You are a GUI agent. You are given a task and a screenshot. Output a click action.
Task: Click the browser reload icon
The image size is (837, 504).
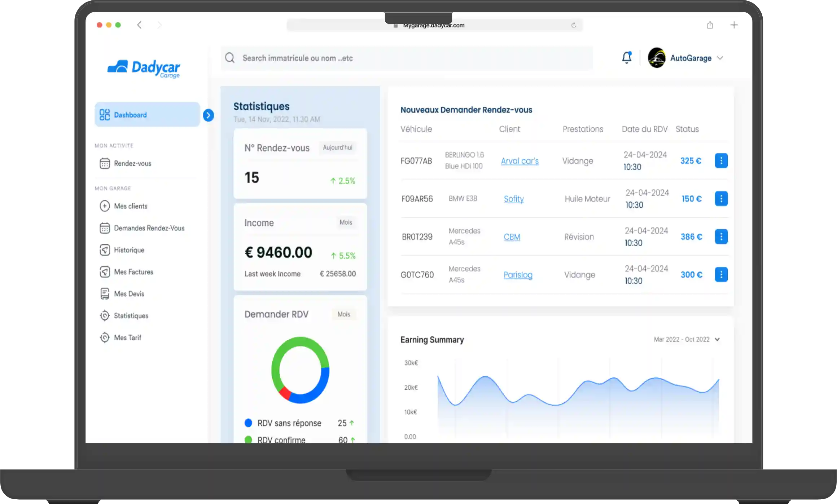tap(573, 25)
